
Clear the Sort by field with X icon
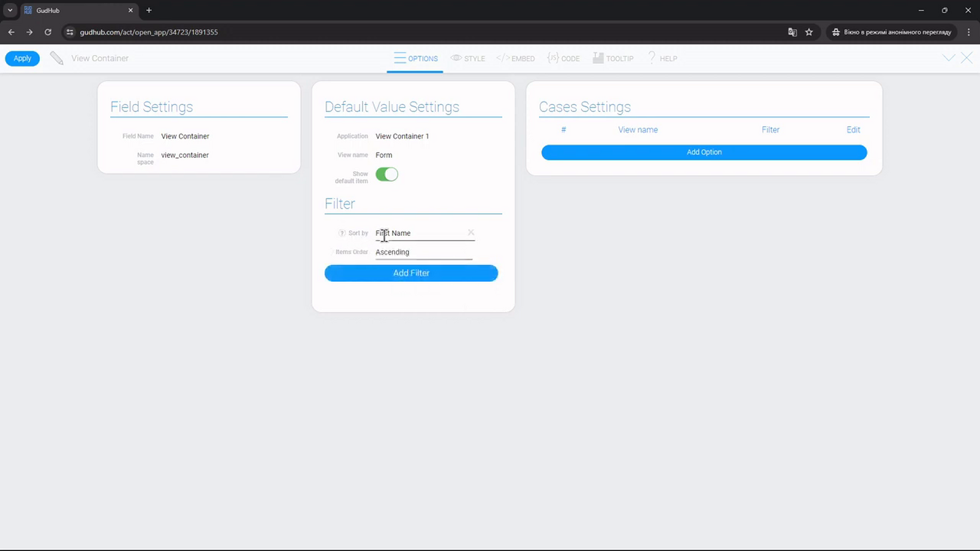(x=471, y=233)
